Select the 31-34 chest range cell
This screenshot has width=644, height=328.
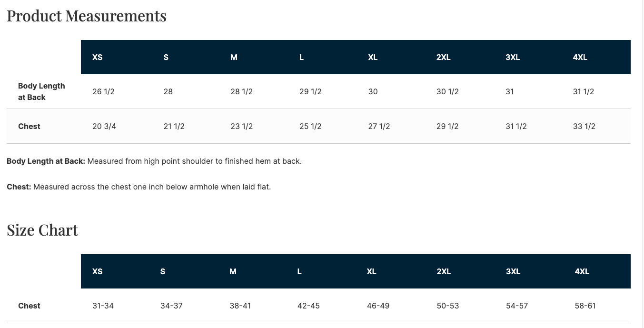coord(103,306)
